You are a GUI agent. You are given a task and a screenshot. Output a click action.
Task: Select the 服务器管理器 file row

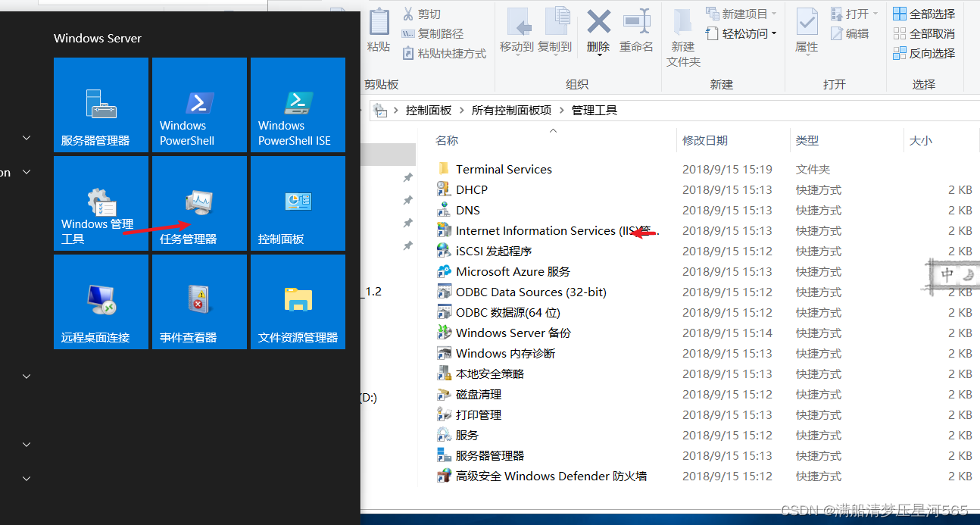coord(705,455)
